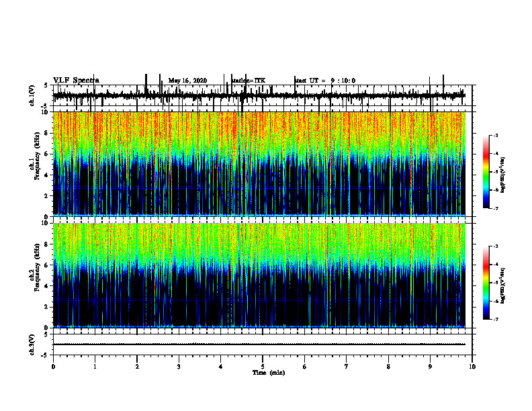Click the "1" time axis tick label

pyautogui.click(x=95, y=367)
